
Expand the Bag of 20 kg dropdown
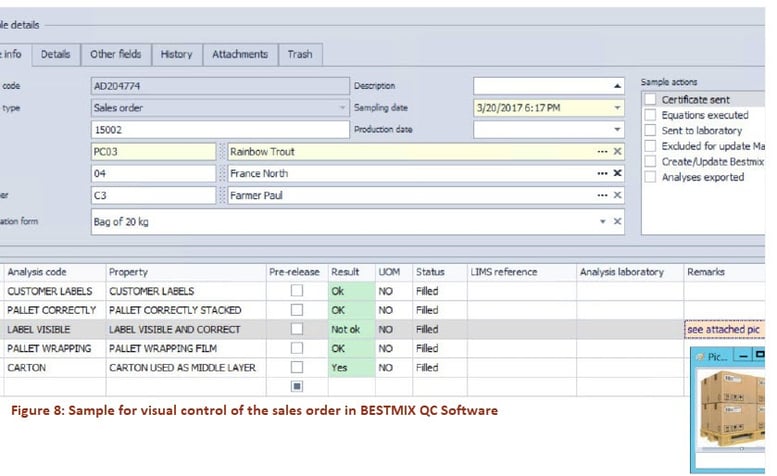click(x=602, y=222)
